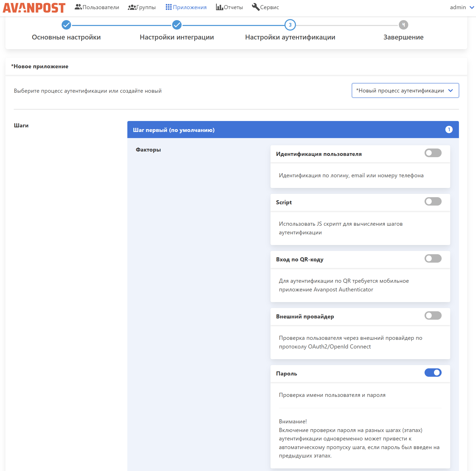Disable the Пароль factor toggle
Image resolution: width=476 pixels, height=471 pixels.
[x=433, y=373]
